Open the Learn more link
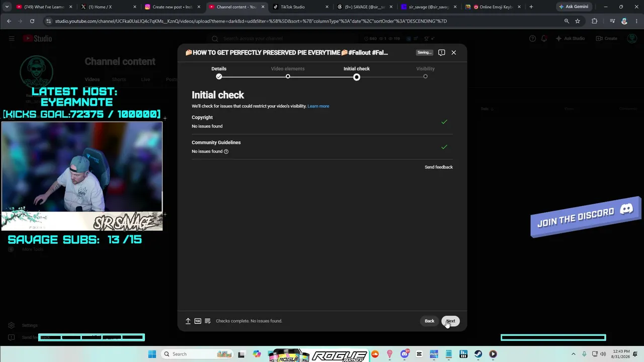644x362 pixels. [x=318, y=106]
